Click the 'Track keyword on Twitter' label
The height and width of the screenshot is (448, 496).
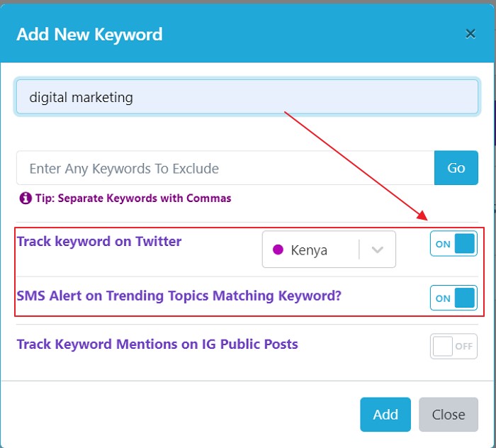(x=99, y=241)
